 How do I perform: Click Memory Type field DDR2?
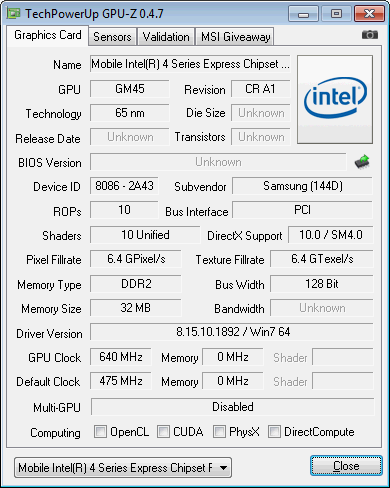[x=136, y=284]
